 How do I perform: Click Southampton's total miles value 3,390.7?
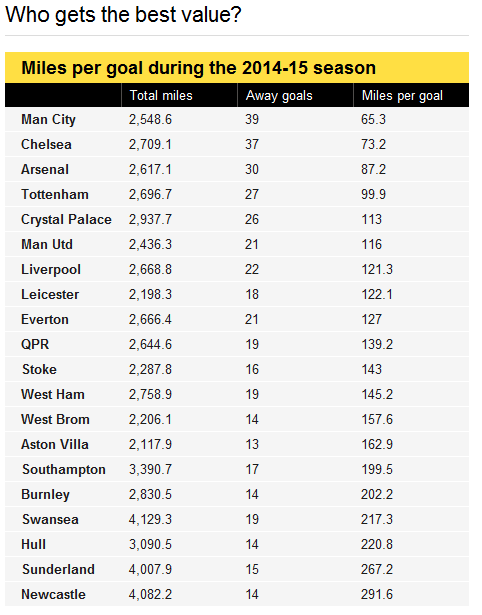click(x=150, y=469)
